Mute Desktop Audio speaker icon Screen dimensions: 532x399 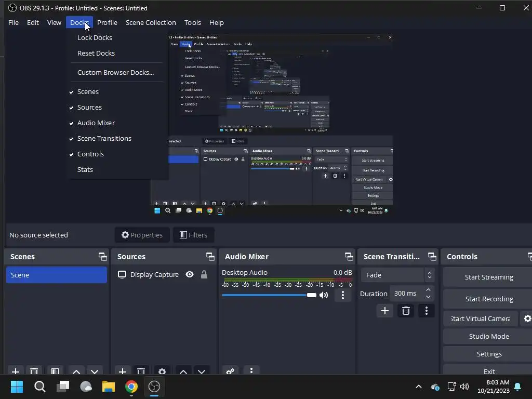coord(324,295)
